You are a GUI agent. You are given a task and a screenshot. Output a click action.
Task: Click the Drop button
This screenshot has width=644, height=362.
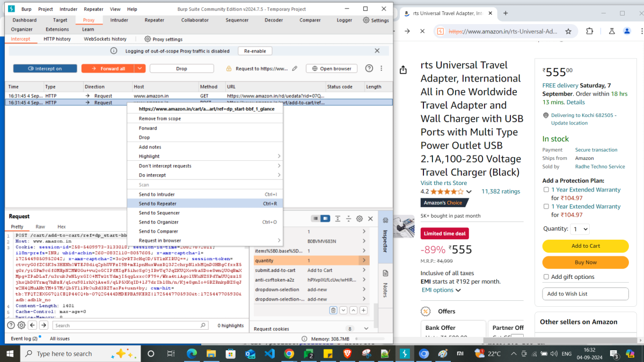[x=181, y=69]
